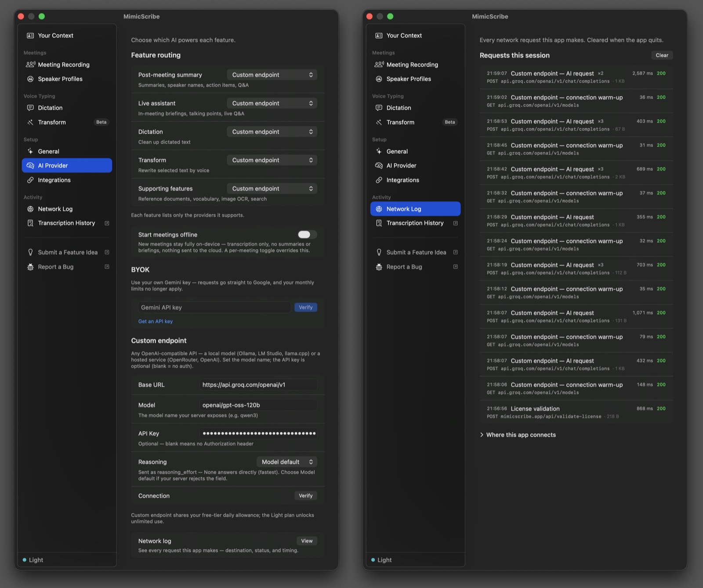This screenshot has height=588, width=703.
Task: Select the 21:58:07 AI request 1,071 ms row
Action: point(576,316)
